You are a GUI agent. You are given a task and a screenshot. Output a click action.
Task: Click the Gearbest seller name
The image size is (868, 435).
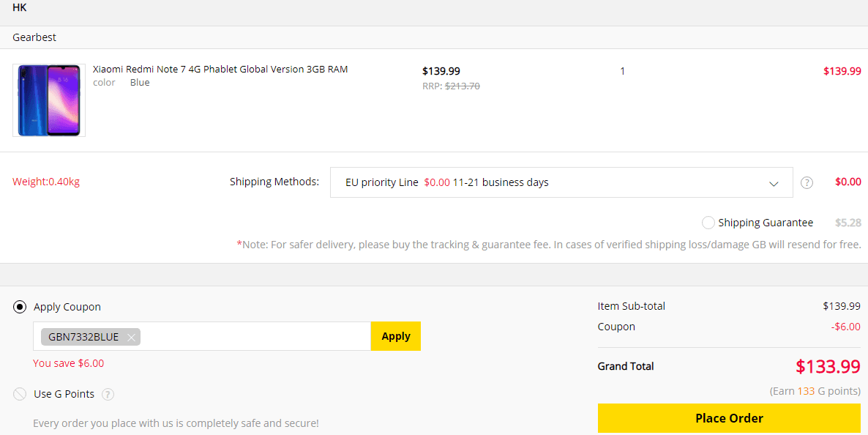(x=34, y=37)
